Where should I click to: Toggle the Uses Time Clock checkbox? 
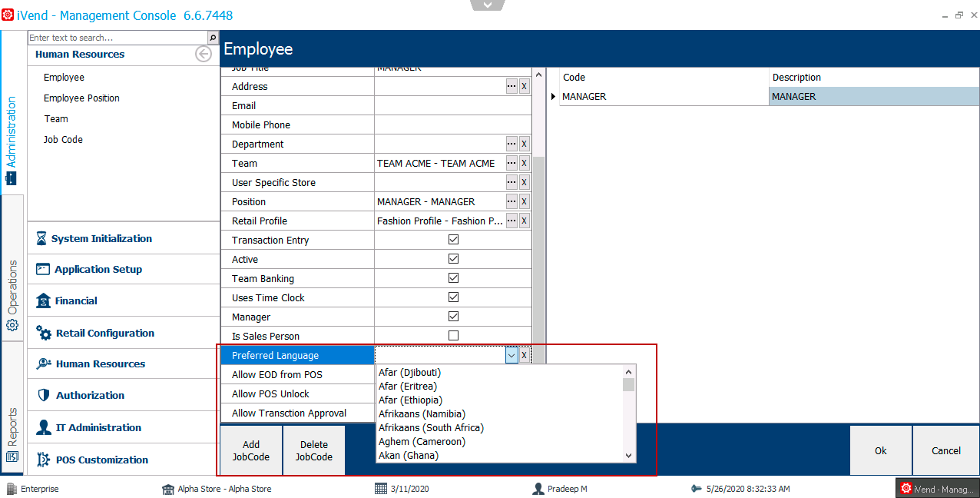point(453,297)
